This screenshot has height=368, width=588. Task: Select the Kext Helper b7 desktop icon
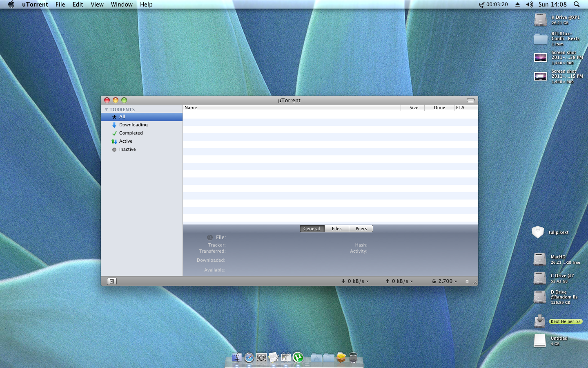tap(540, 321)
